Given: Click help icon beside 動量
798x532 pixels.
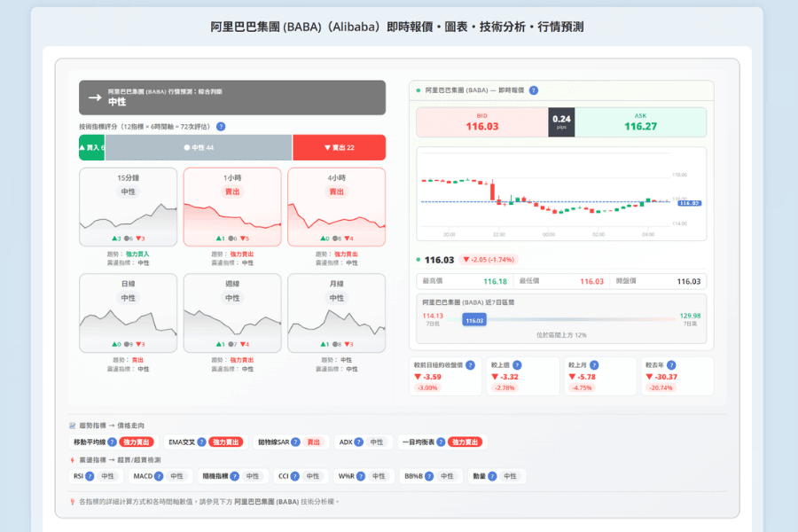Looking at the screenshot, I should click(492, 476).
